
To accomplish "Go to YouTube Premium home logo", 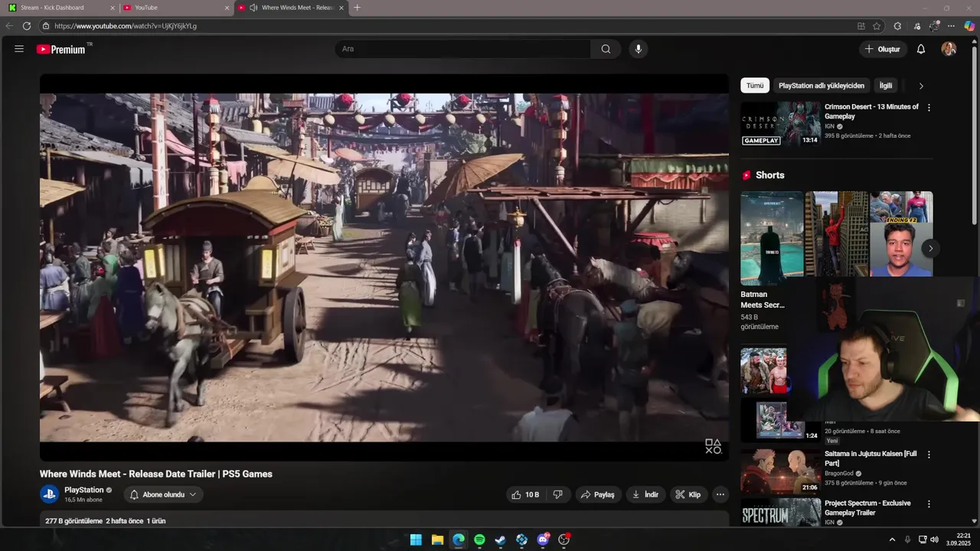I will click(61, 49).
